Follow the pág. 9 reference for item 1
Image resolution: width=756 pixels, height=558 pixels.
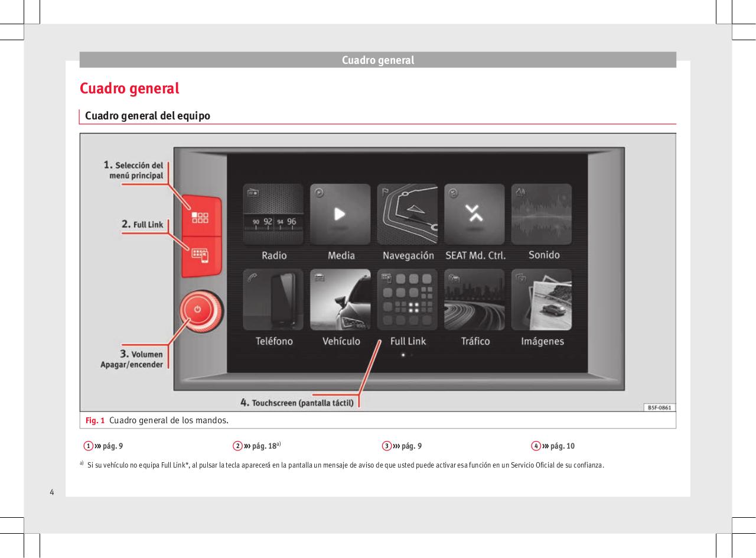[x=109, y=445]
